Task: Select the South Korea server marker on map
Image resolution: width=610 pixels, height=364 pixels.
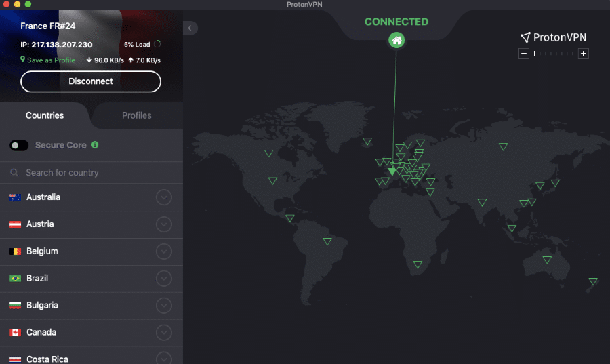Action: point(540,186)
